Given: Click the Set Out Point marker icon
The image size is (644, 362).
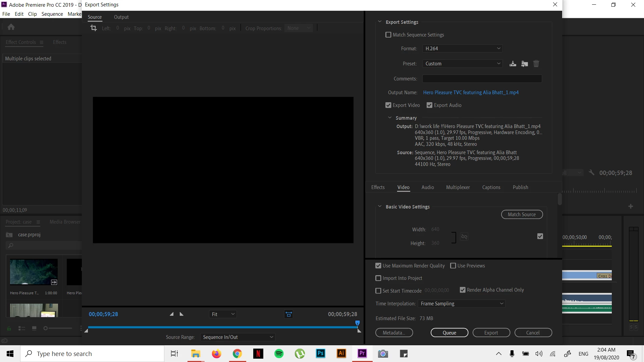Looking at the screenshot, I should tap(181, 314).
